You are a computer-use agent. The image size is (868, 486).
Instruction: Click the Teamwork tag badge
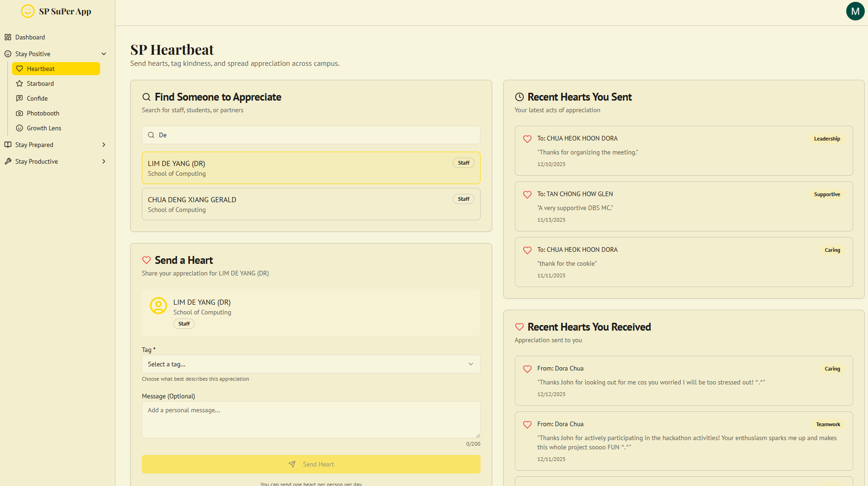828,424
